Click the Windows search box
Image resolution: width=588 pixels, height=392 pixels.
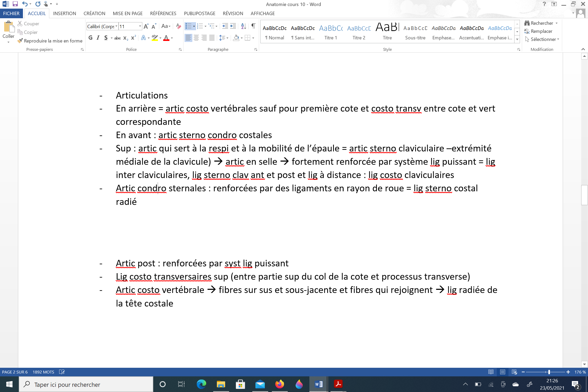pos(86,384)
